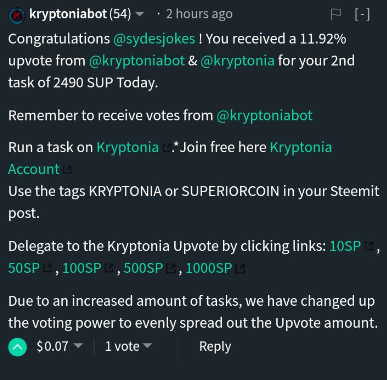387x380 pixels.
Task: Click the 10SP delegation link
Action: click(345, 246)
